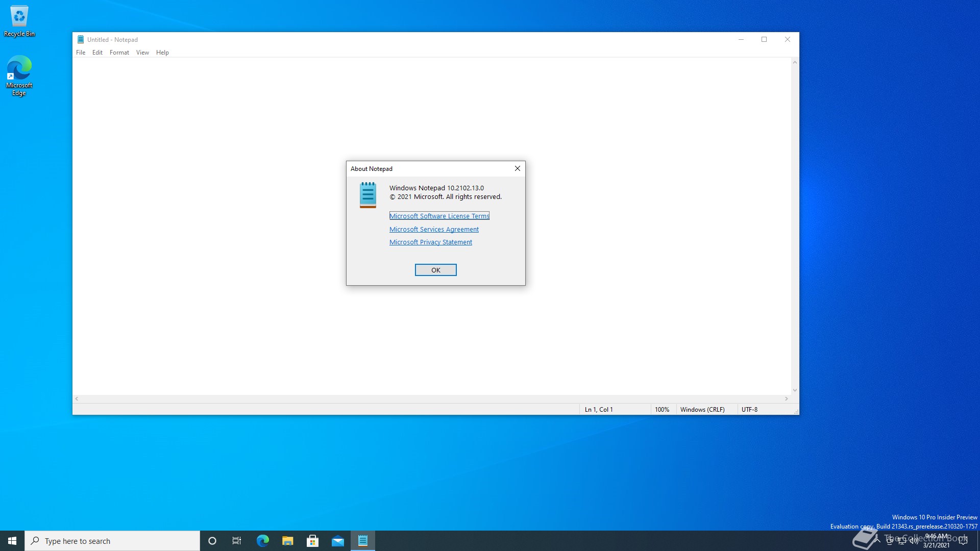Click the Notepad taskbar button
980x551 pixels.
click(363, 541)
